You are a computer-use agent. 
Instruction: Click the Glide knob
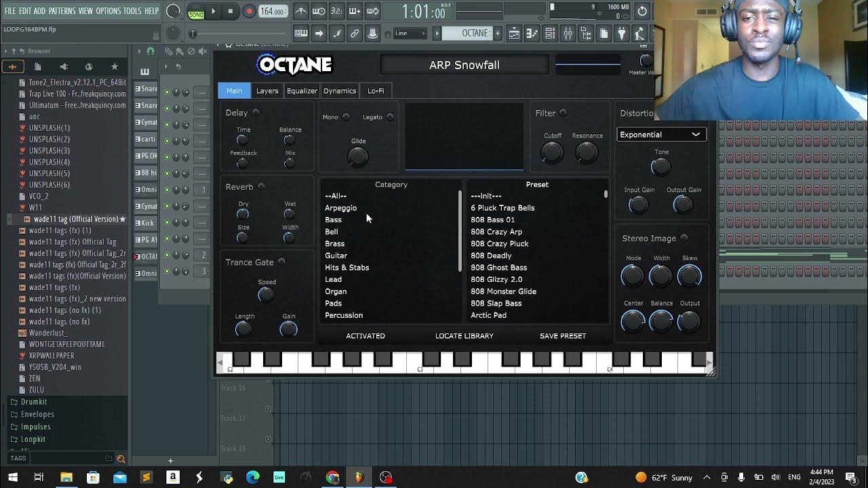tap(358, 157)
